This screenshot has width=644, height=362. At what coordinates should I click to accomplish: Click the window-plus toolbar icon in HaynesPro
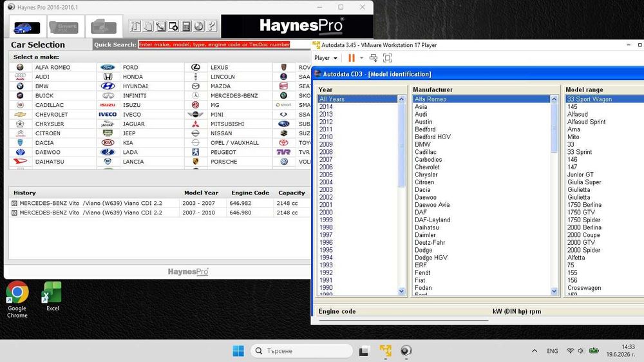(x=173, y=26)
